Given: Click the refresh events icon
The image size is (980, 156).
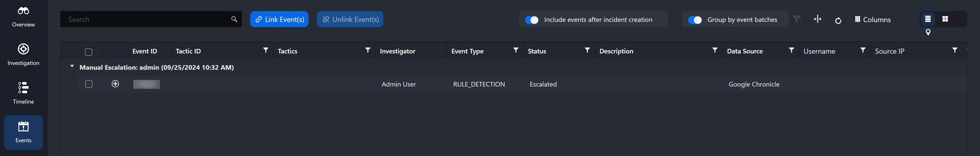Looking at the screenshot, I should pos(838,21).
